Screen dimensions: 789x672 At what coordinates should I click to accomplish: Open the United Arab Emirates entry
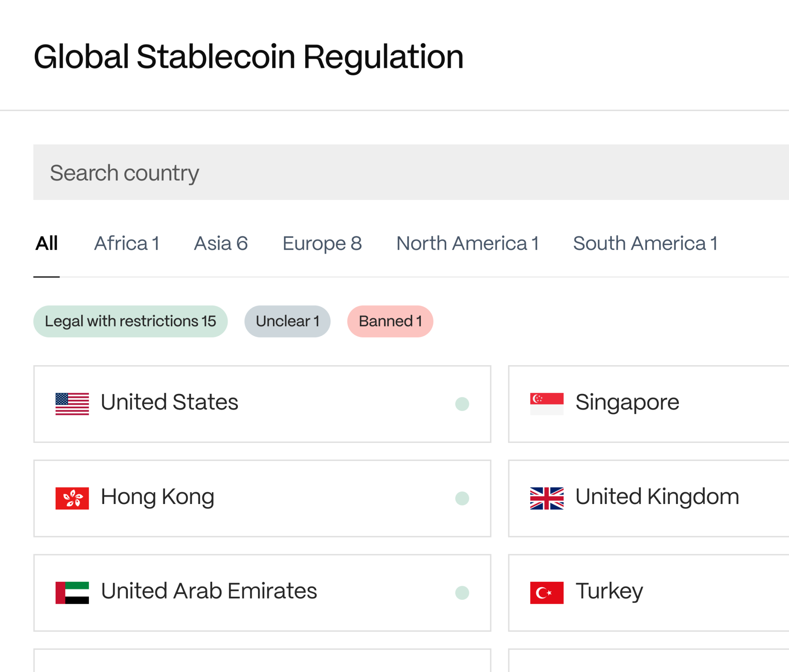pyautogui.click(x=262, y=593)
